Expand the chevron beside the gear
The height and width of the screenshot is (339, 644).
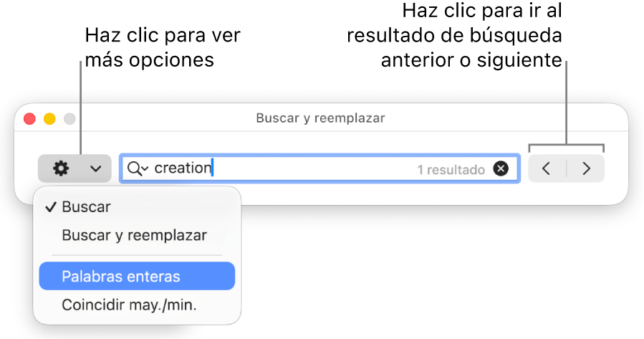[95, 169]
